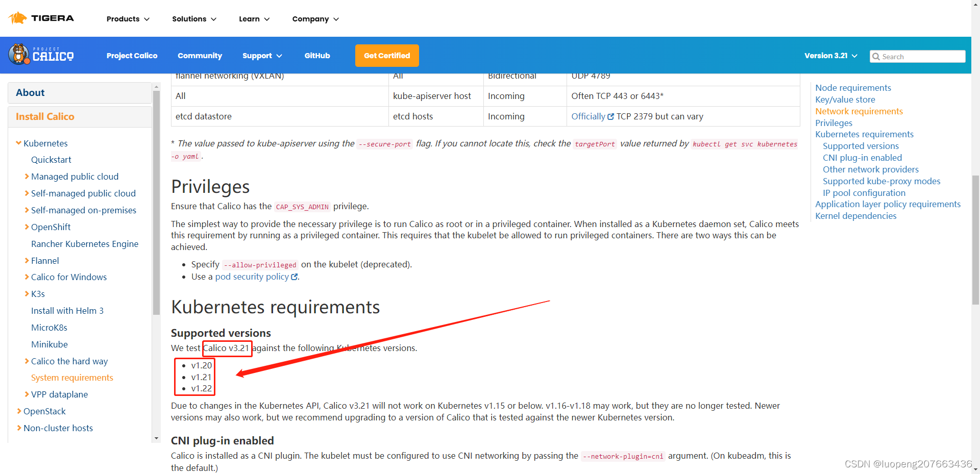
Task: Click the kube-apiserver host table cell
Action: pos(436,96)
